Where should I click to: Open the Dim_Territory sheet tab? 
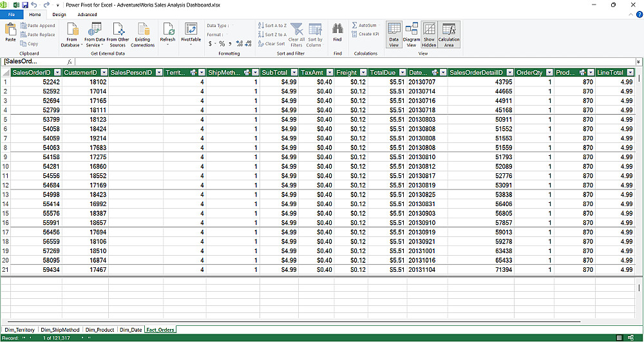coord(20,330)
